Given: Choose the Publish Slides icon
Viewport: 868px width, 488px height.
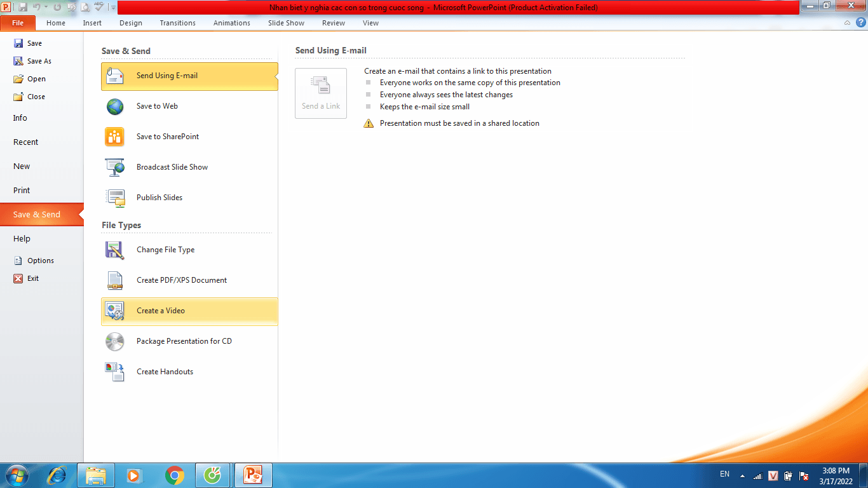Looking at the screenshot, I should tap(115, 198).
